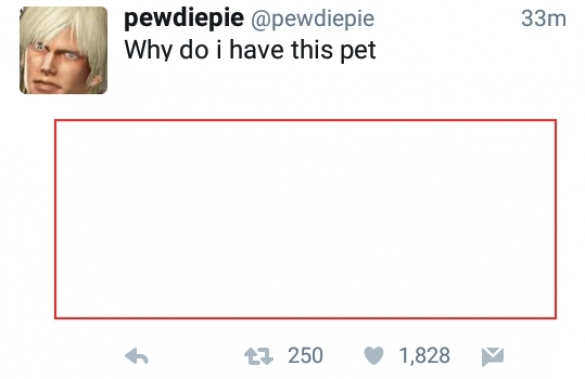Tap the retweet arrows next to 250
This screenshot has height=379, width=585.
click(x=259, y=356)
